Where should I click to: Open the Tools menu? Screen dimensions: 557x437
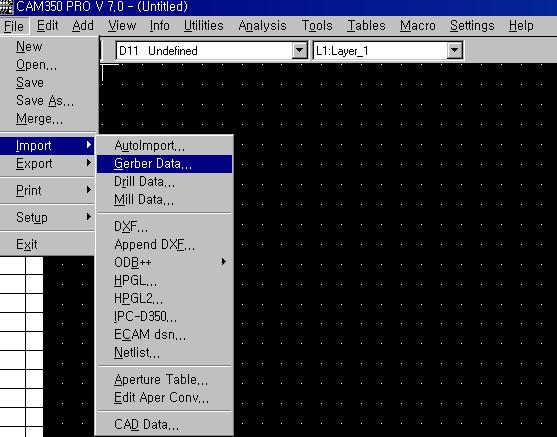(x=317, y=26)
